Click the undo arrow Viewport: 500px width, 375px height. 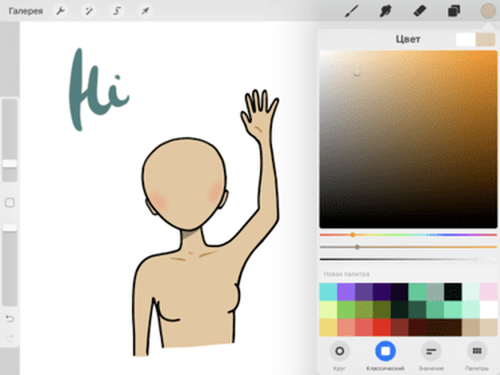coord(10,319)
